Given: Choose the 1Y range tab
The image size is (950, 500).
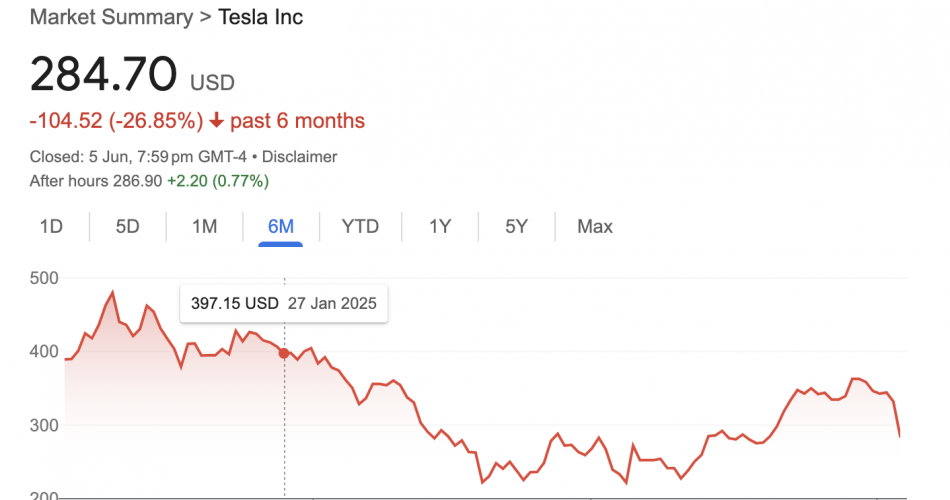Looking at the screenshot, I should [x=440, y=226].
